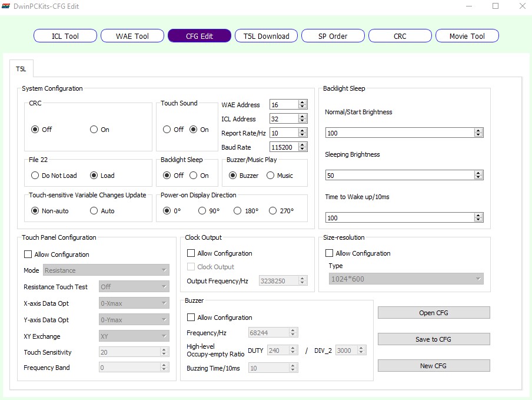
Task: Switch to the ICL Tool tab
Action: [65, 36]
